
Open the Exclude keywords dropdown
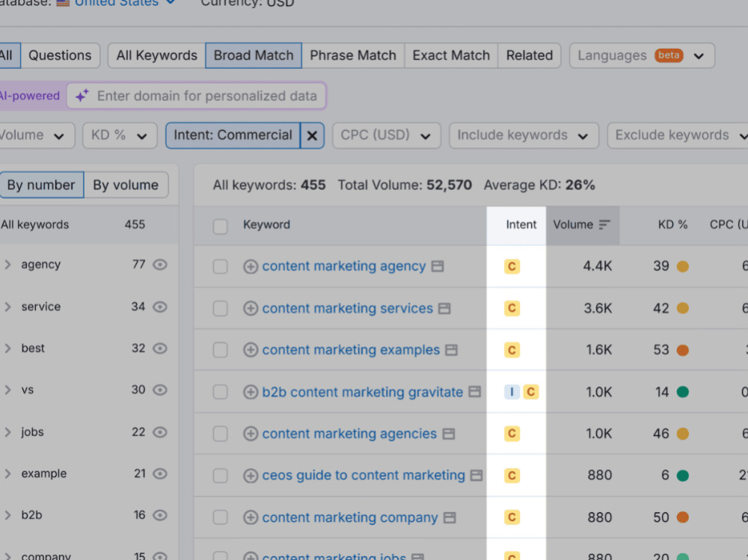coord(678,135)
